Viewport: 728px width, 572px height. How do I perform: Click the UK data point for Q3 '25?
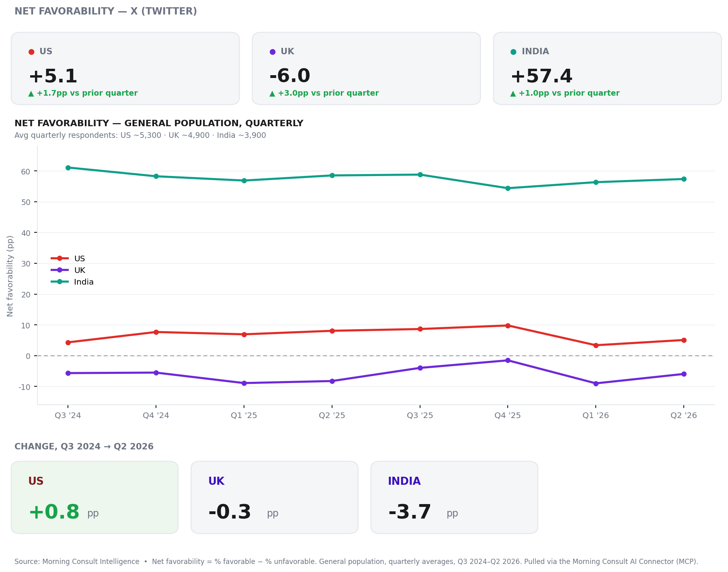click(x=420, y=368)
